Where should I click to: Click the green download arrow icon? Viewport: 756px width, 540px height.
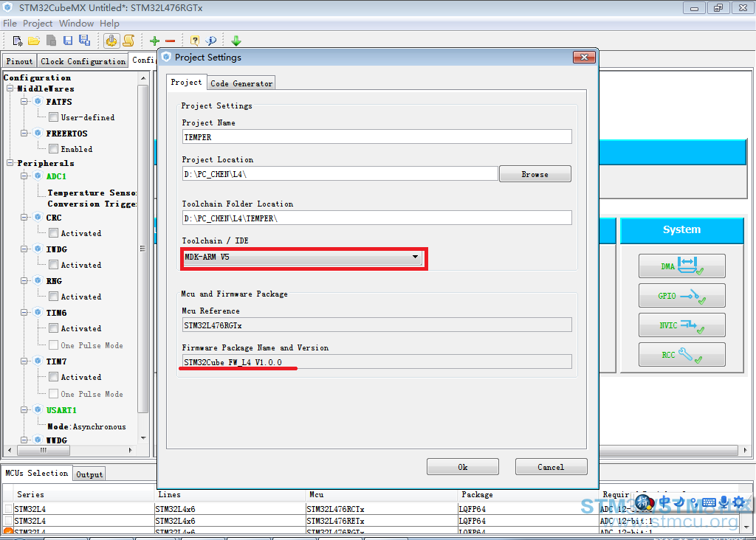pos(236,41)
